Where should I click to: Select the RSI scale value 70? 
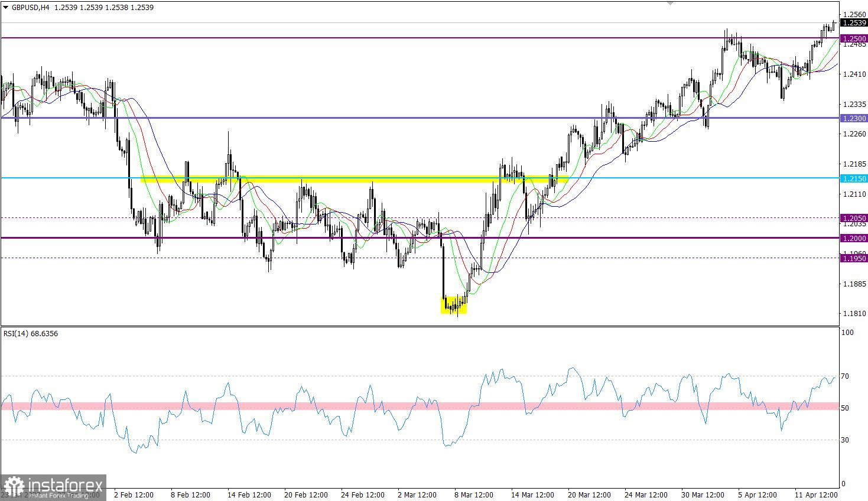tap(846, 376)
